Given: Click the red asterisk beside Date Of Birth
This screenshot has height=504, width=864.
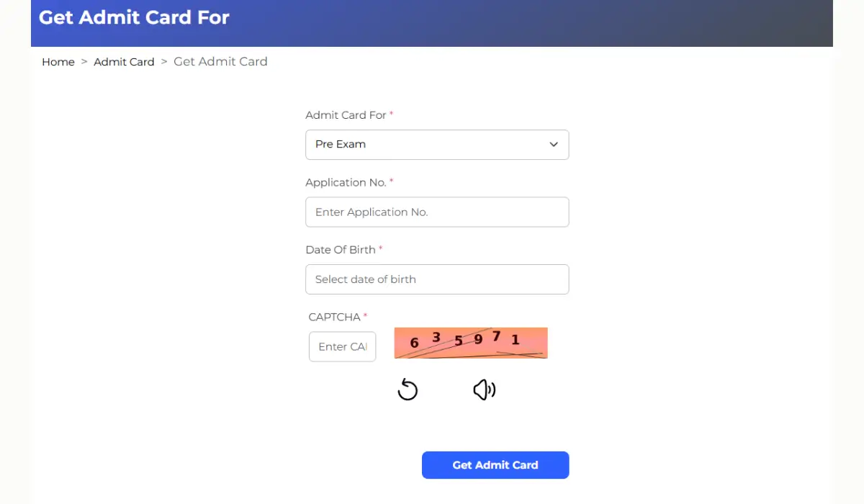Looking at the screenshot, I should [x=381, y=249].
